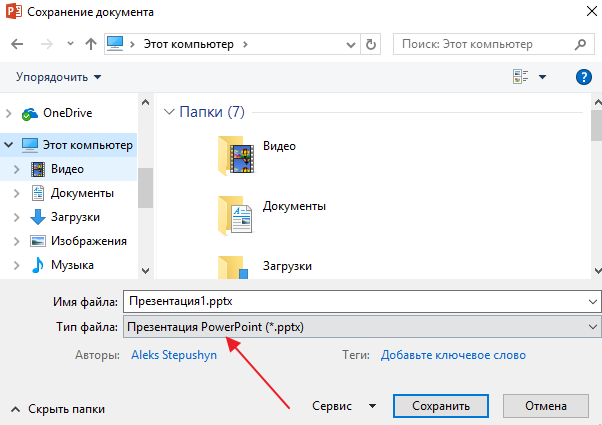Click Добавьте ключевое слово tags link

453,355
